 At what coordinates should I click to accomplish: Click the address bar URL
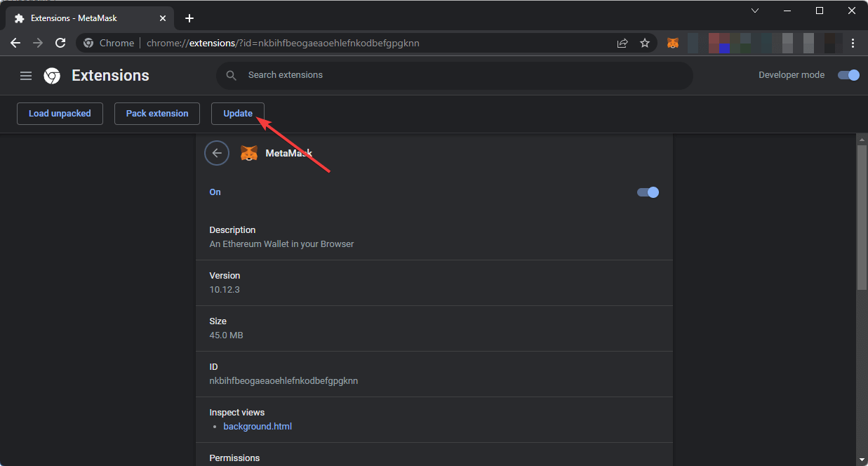283,43
